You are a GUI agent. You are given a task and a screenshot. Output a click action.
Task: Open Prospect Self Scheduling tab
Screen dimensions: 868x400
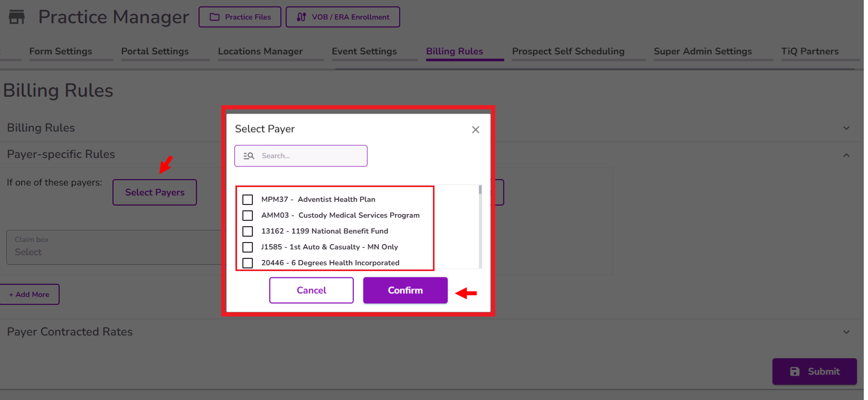568,51
